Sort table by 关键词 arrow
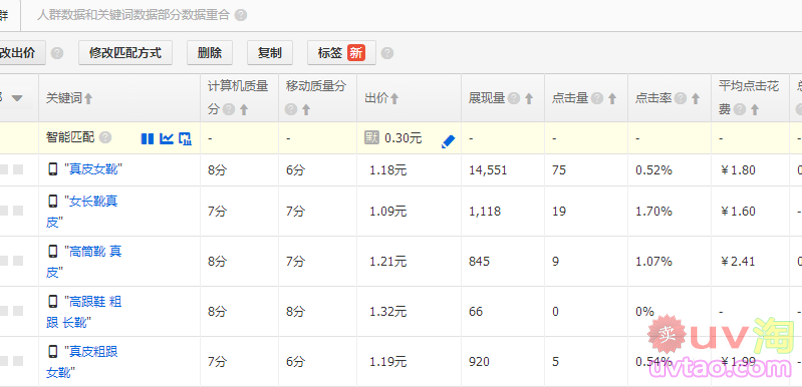Image resolution: width=802 pixels, height=387 pixels. coord(88,99)
